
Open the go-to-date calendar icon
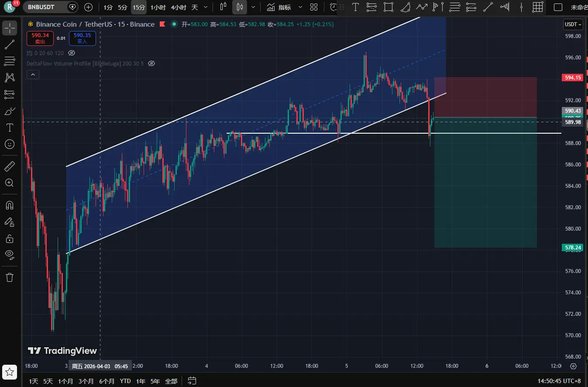pyautogui.click(x=193, y=381)
